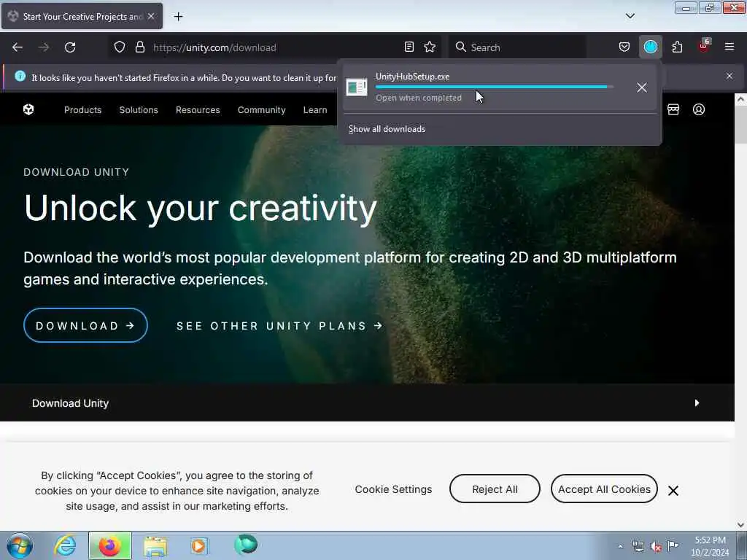Follow the See Other Unity Plans link
The height and width of the screenshot is (560, 747).
tap(280, 326)
